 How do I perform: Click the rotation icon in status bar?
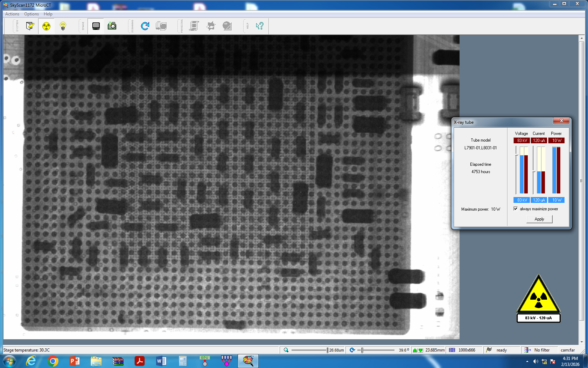point(352,350)
